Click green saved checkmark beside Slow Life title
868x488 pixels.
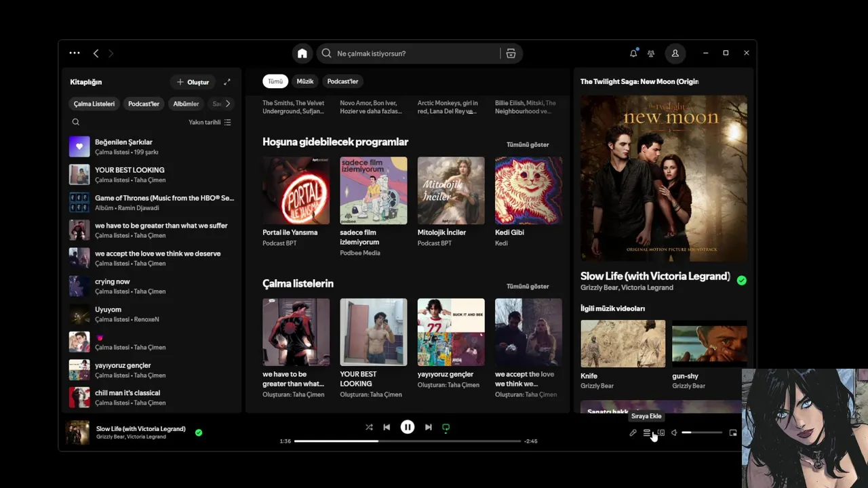[742, 280]
